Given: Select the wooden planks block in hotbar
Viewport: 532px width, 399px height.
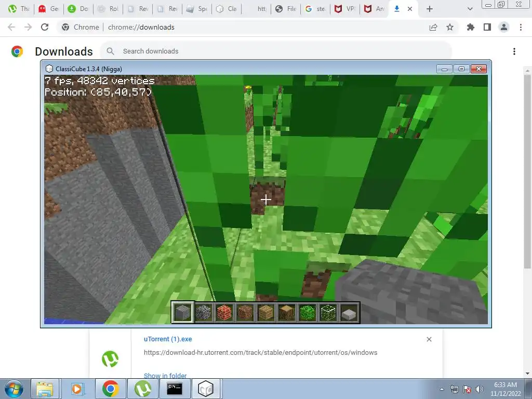Looking at the screenshot, I should [265, 312].
